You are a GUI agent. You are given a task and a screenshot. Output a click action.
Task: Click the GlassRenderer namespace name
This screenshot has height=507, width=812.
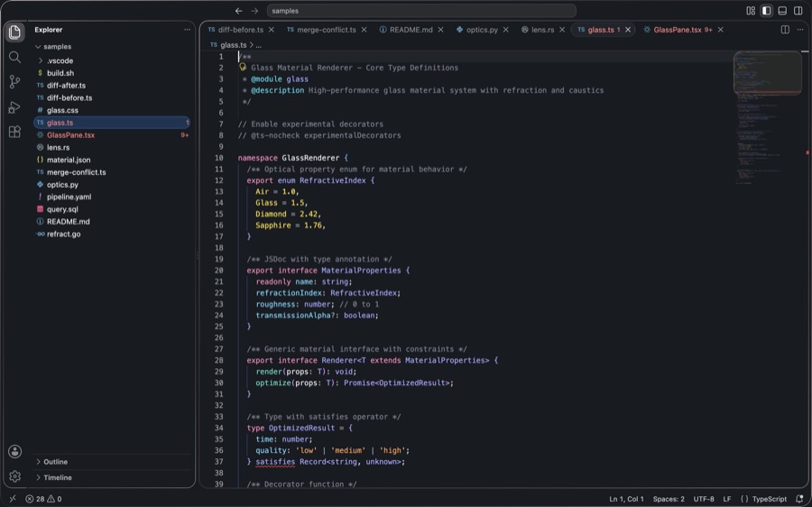310,158
